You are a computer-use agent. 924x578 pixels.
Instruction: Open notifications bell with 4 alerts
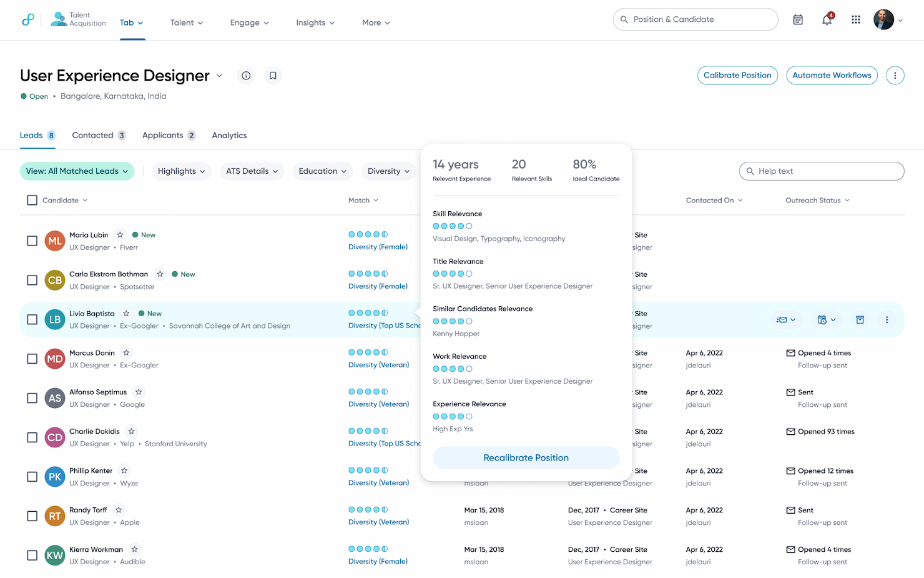(x=827, y=19)
